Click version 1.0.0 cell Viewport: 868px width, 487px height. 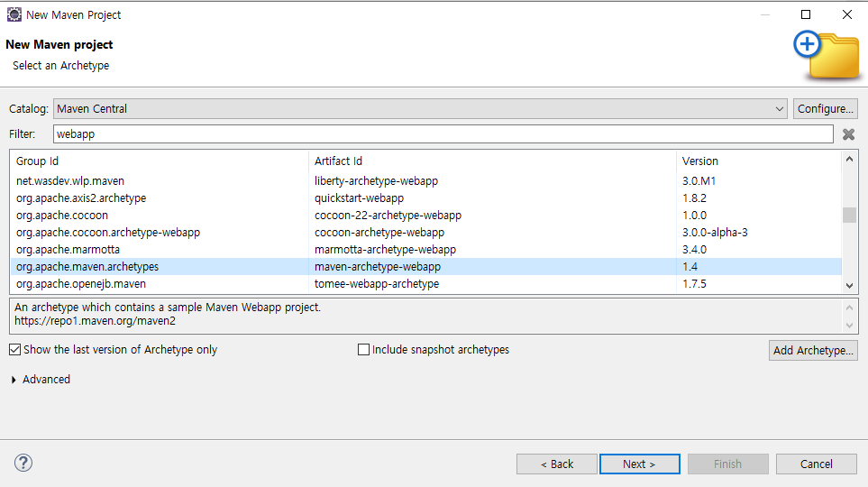click(x=694, y=216)
